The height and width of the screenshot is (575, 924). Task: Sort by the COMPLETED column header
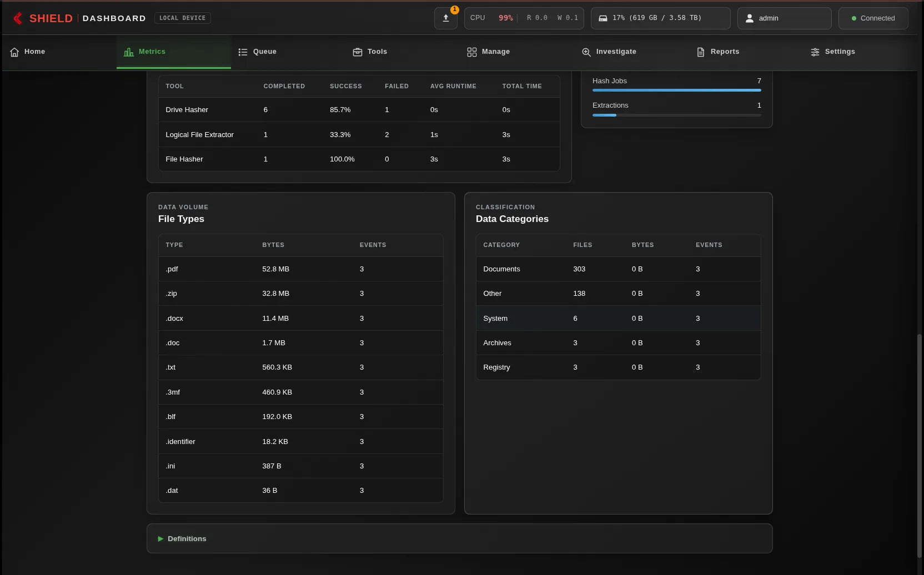click(284, 86)
